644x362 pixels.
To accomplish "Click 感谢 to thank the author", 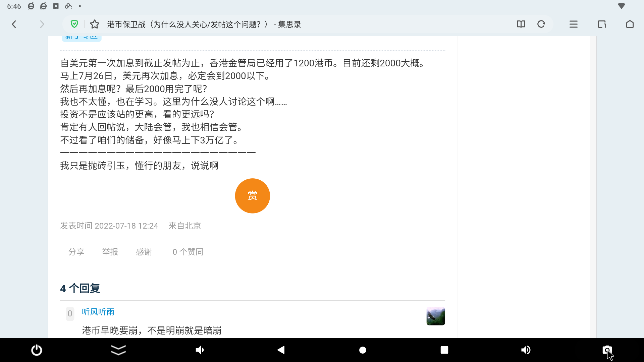I will point(144,252).
